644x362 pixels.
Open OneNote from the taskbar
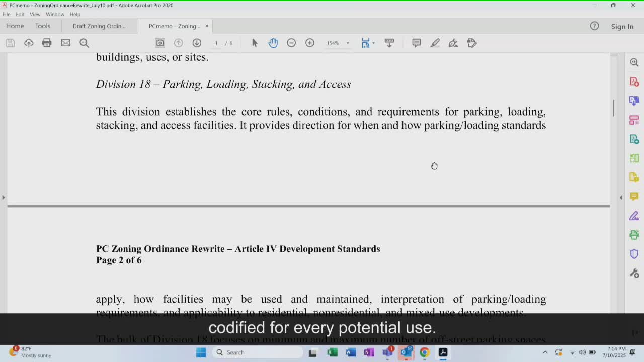tap(369, 352)
